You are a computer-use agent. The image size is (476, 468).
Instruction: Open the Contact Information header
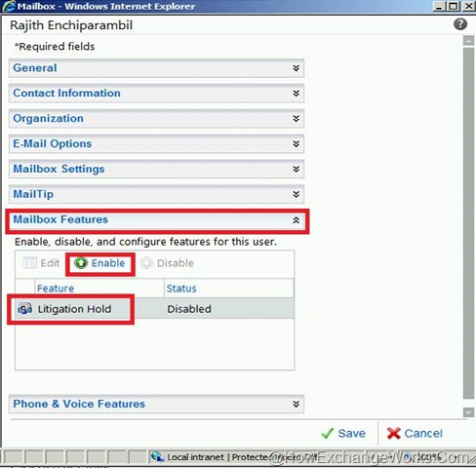tap(156, 94)
